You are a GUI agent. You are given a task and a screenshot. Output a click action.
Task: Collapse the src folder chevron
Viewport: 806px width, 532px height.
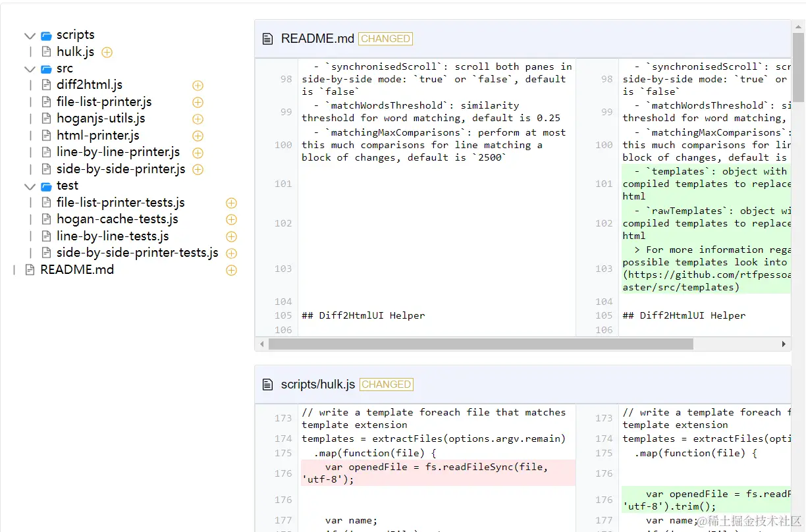click(x=30, y=68)
